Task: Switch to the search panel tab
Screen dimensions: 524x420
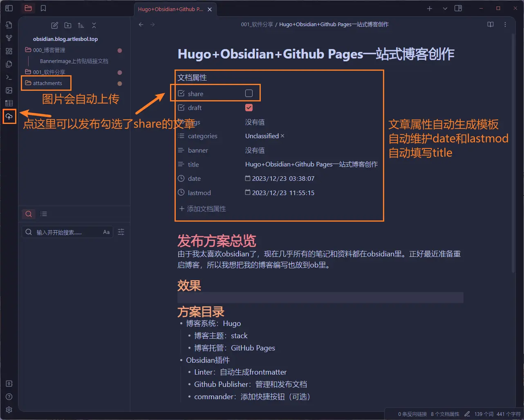Action: [29, 214]
